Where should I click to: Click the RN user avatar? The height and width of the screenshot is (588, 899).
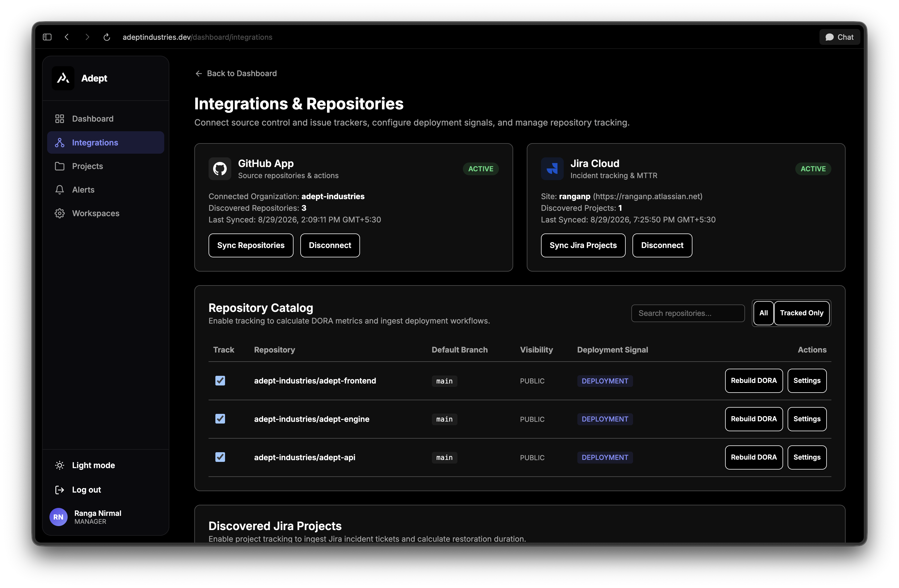click(x=59, y=517)
